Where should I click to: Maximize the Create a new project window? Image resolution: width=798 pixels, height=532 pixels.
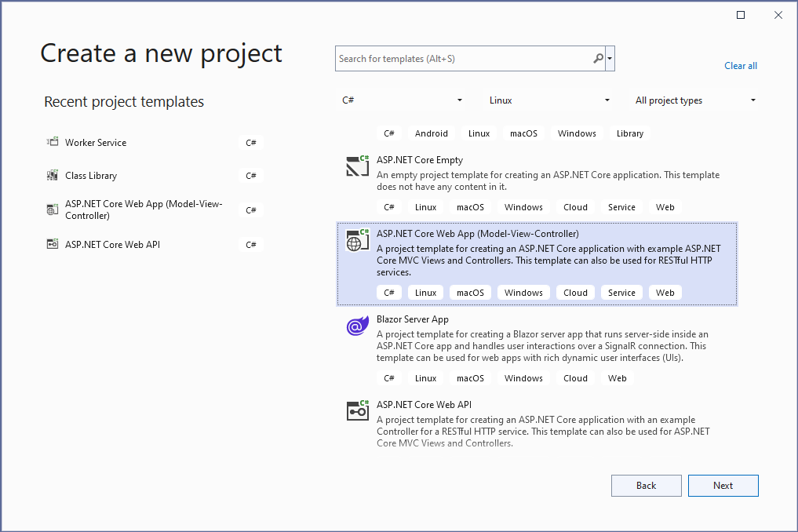(x=741, y=15)
